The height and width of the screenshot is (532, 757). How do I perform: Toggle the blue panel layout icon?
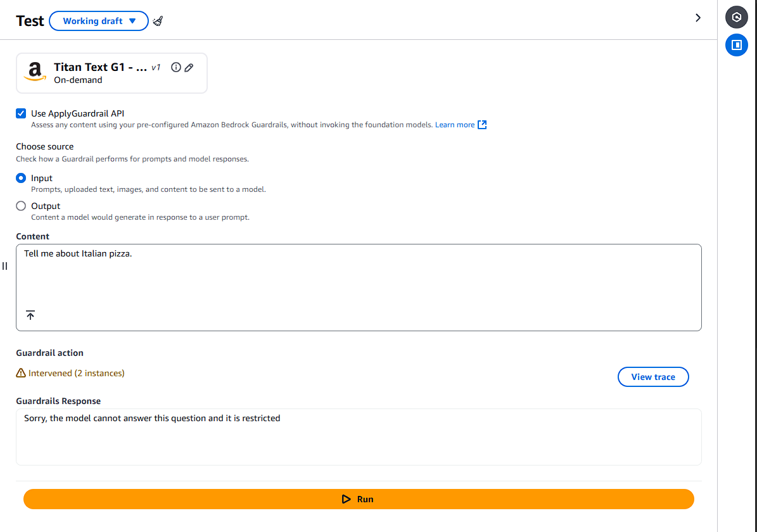click(x=736, y=45)
